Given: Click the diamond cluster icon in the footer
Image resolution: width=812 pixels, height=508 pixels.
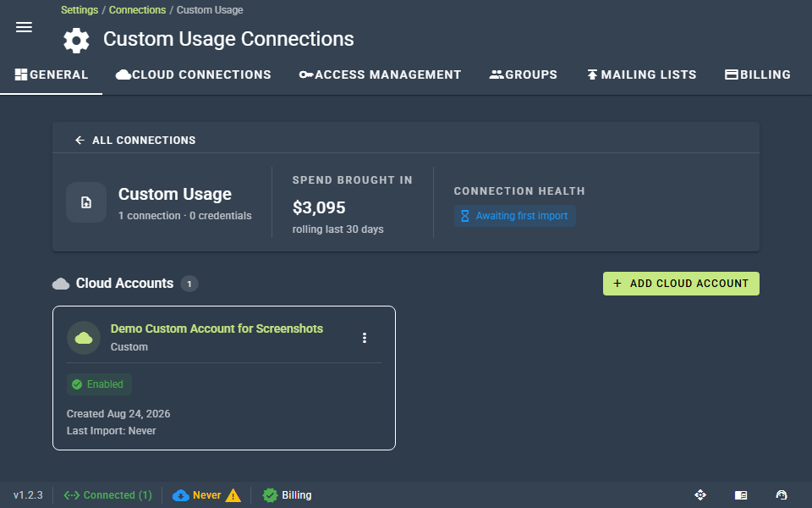Looking at the screenshot, I should click(x=700, y=495).
